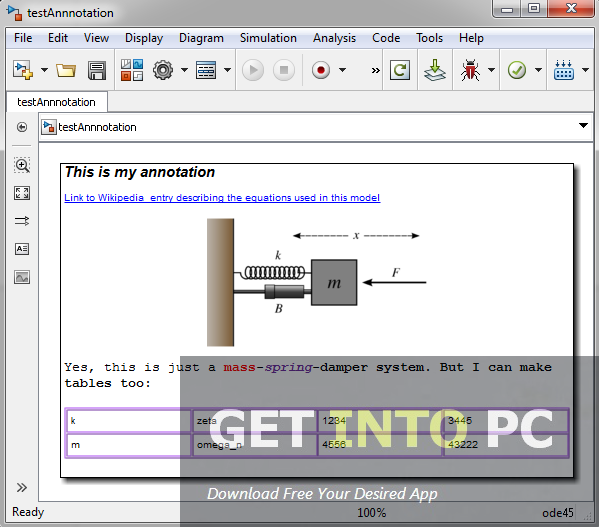Open the Edit menu
The width and height of the screenshot is (599, 527).
click(x=58, y=38)
